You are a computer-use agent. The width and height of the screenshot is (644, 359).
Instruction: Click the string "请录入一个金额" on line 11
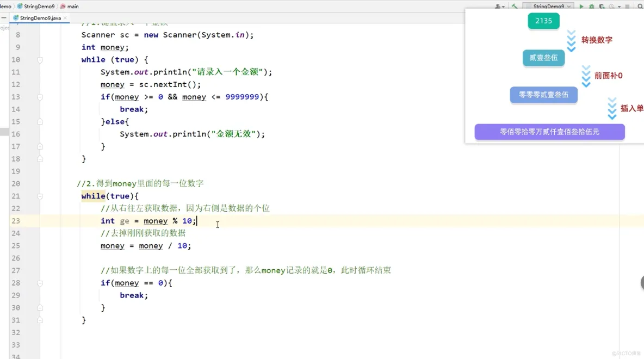pos(227,72)
